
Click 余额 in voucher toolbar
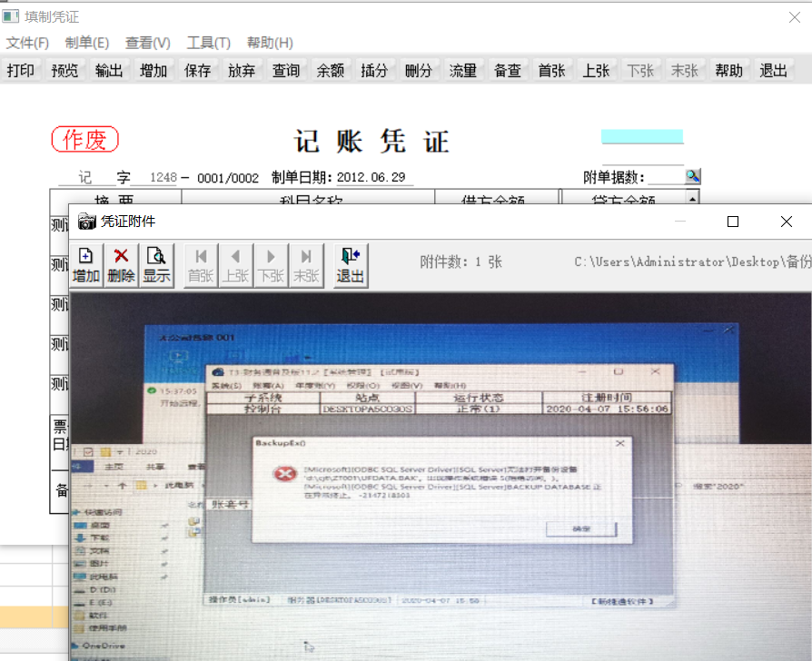tap(331, 71)
